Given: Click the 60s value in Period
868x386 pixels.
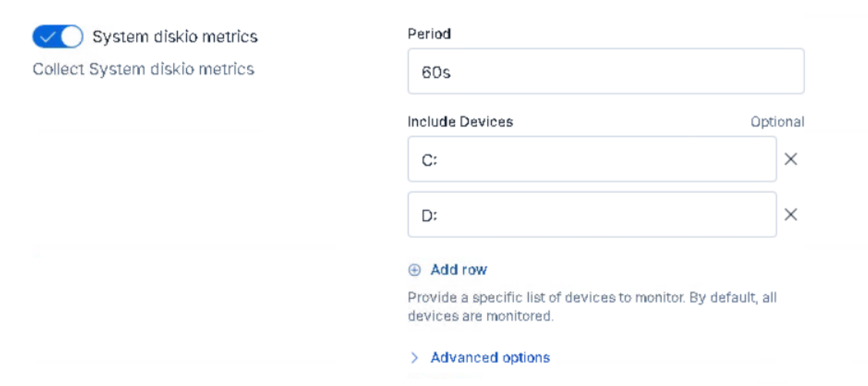Looking at the screenshot, I should point(435,72).
